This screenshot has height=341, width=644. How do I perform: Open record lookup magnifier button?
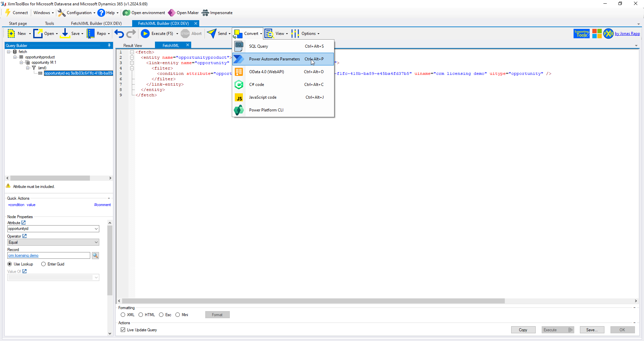pos(96,256)
